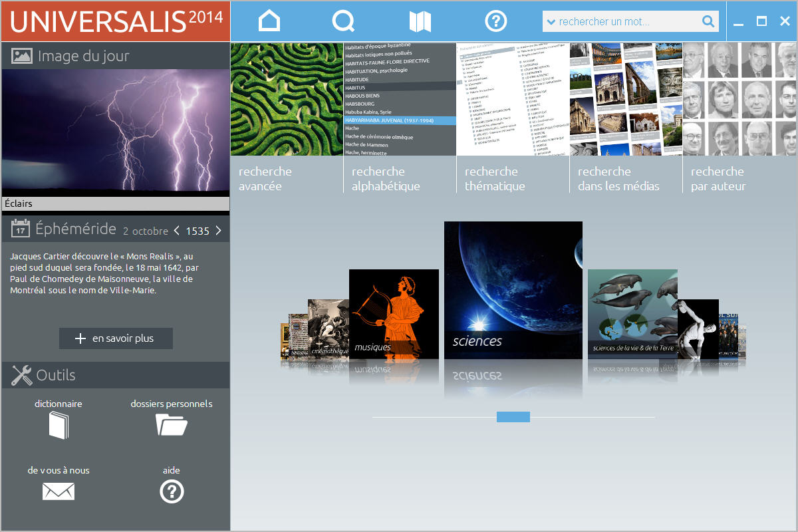Click the author portraits thumbnail
Screen dimensions: 798x532
tap(740, 99)
